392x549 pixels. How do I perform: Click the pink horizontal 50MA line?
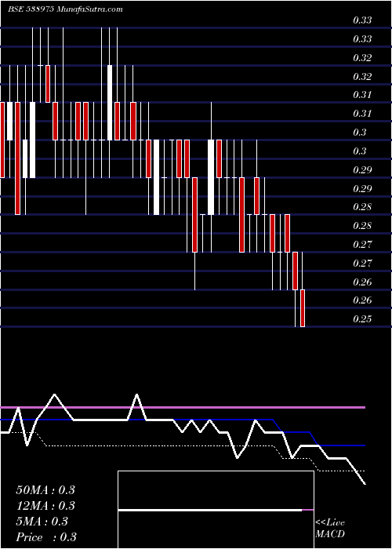tap(183, 408)
